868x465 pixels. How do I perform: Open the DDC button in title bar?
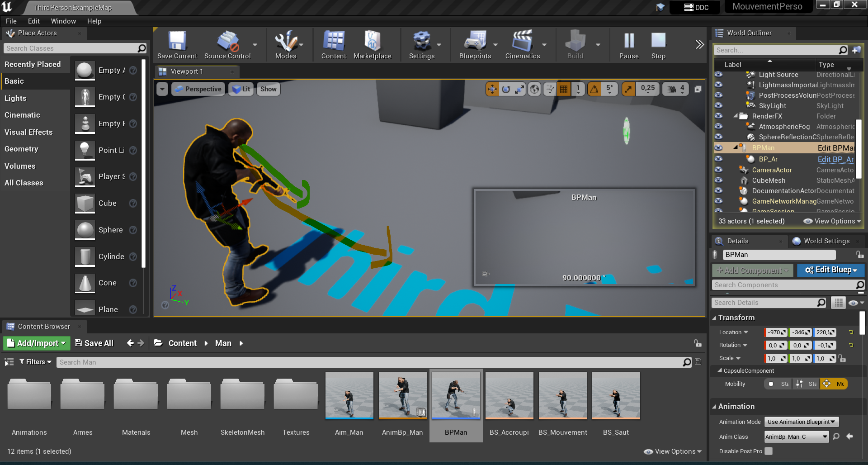coord(697,7)
